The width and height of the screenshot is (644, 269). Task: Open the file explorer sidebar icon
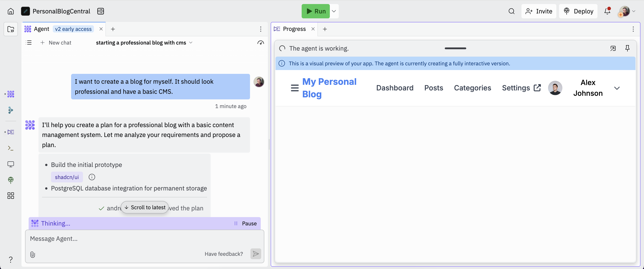[11, 29]
